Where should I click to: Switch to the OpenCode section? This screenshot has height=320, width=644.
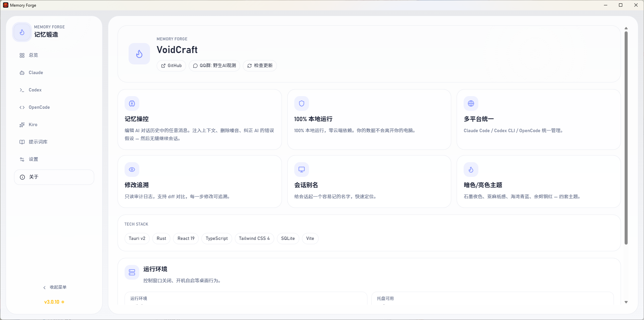coord(39,107)
